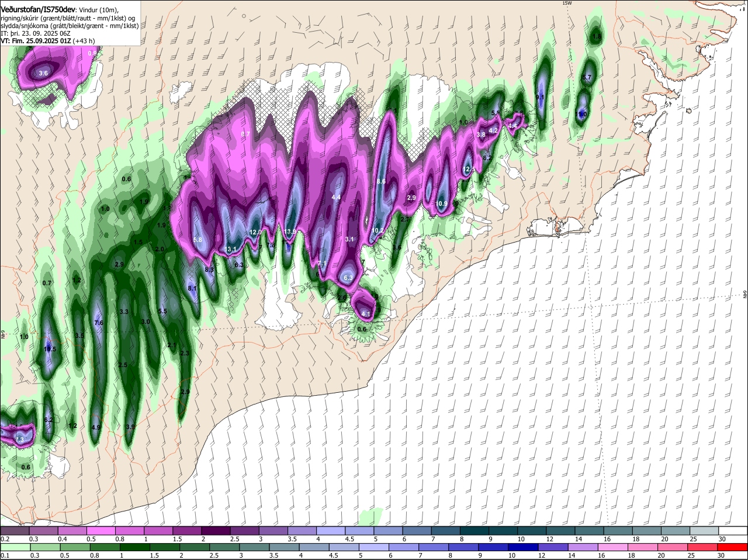
Task: Select snow legend swatch between 4 and 4.5
Action: [330, 530]
